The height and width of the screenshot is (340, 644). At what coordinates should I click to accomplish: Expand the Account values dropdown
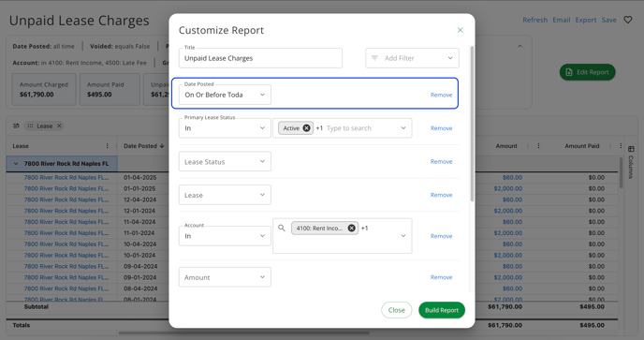click(x=403, y=236)
